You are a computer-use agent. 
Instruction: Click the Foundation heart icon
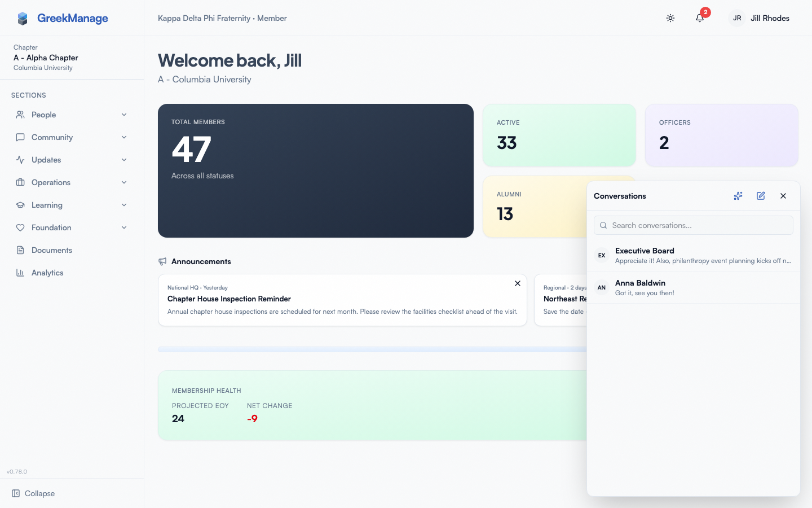coord(20,227)
